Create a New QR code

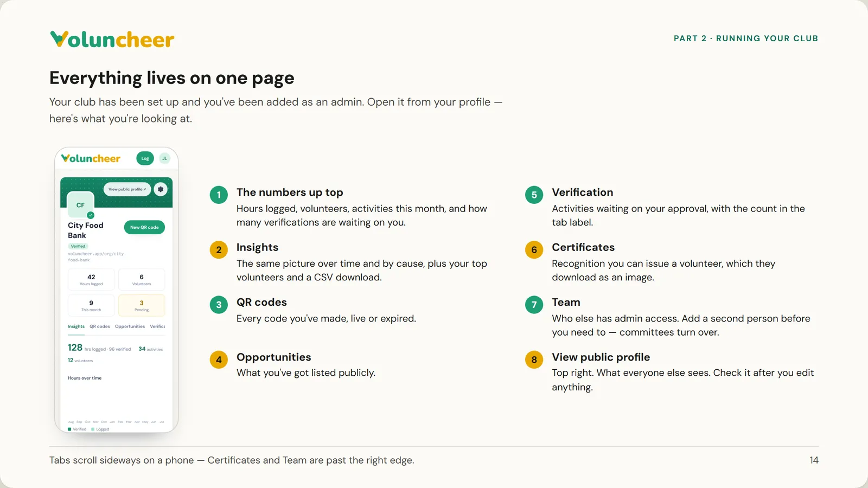click(x=144, y=227)
